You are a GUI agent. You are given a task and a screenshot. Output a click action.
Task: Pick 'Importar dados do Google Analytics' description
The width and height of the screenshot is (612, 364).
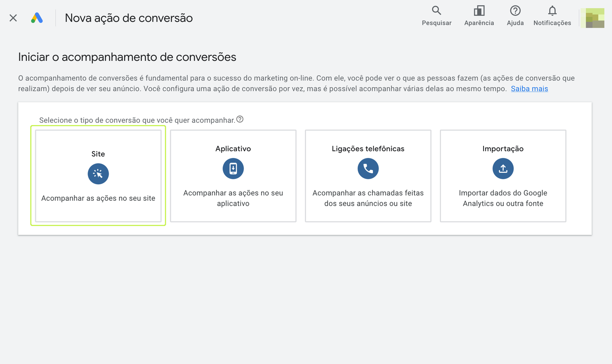pos(503,198)
